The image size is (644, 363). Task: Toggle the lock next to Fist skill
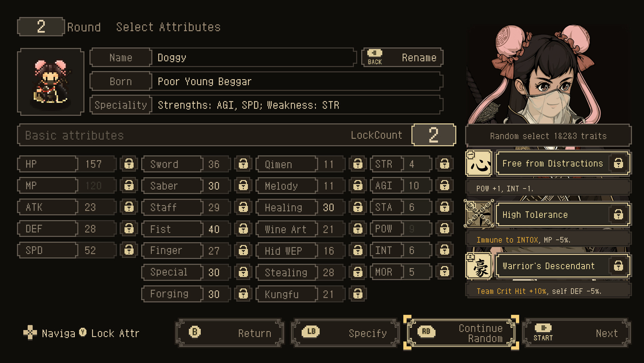coord(243,229)
